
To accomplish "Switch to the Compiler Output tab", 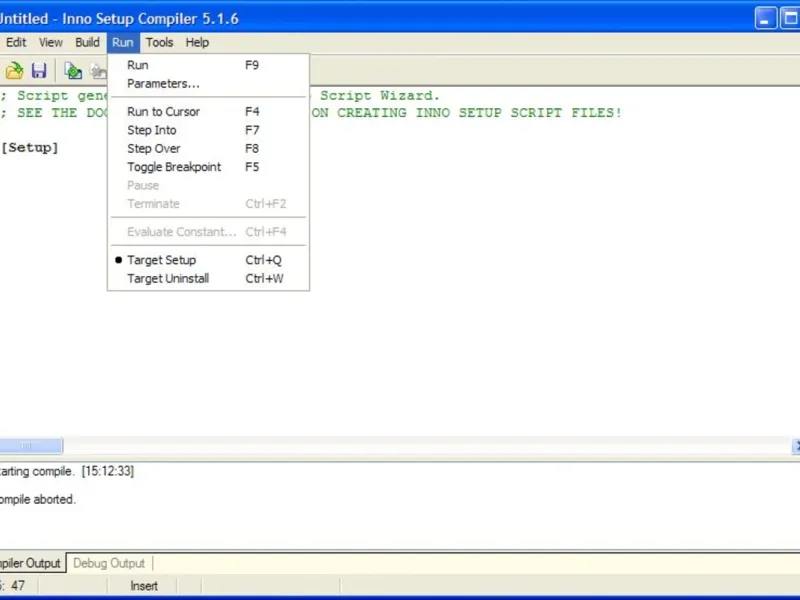I will pyautogui.click(x=31, y=563).
